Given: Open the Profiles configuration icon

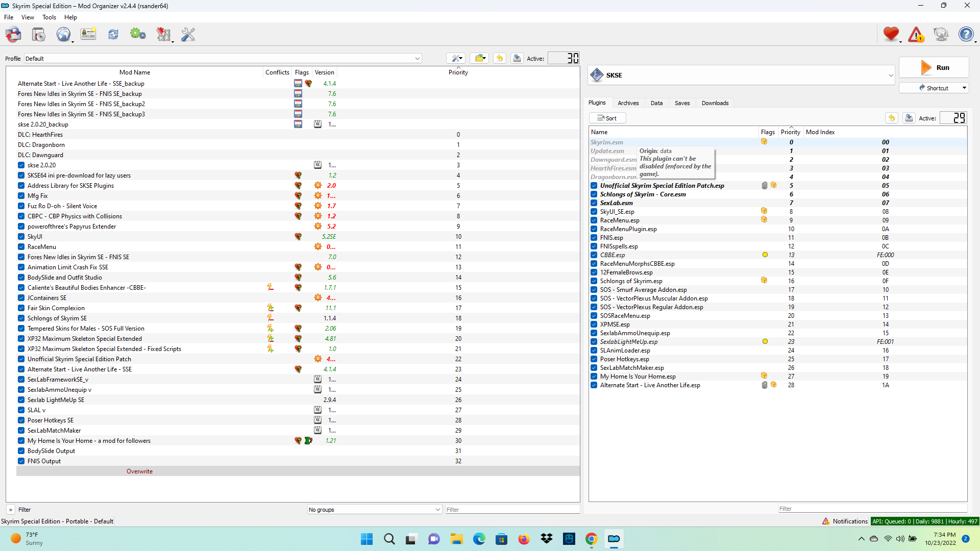Looking at the screenshot, I should (88, 35).
